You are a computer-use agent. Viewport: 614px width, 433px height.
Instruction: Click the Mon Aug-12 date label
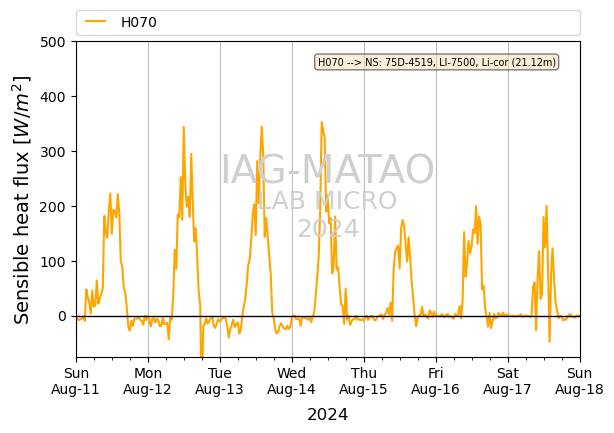148,381
